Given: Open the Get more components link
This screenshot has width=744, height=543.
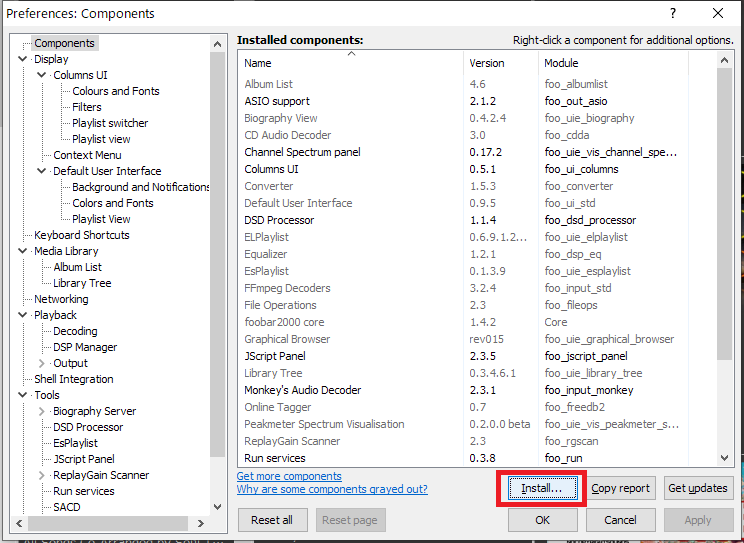Looking at the screenshot, I should [x=289, y=476].
